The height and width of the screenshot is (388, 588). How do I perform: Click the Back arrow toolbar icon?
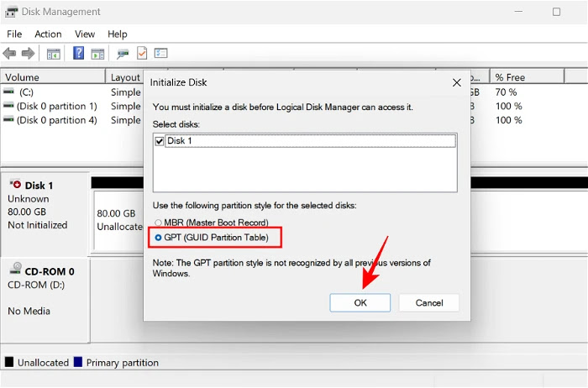[9, 54]
